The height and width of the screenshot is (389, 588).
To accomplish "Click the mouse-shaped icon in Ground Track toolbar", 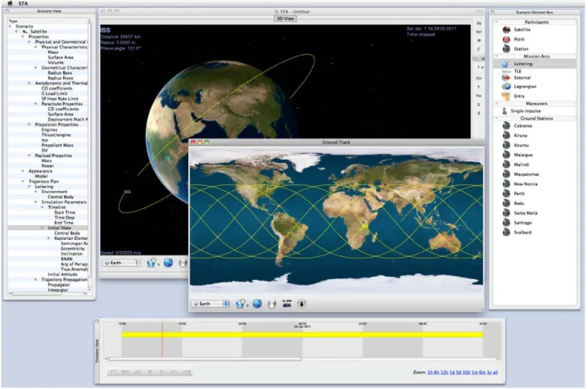I will coord(272,304).
